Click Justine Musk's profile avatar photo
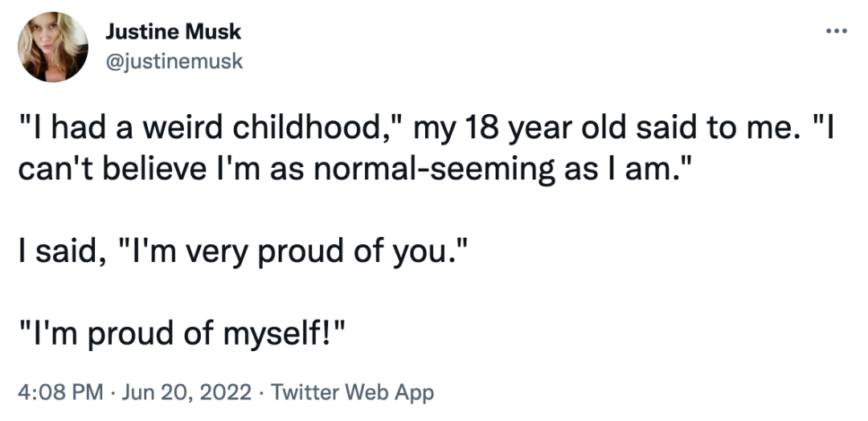This screenshot has width=868, height=421. [x=52, y=47]
